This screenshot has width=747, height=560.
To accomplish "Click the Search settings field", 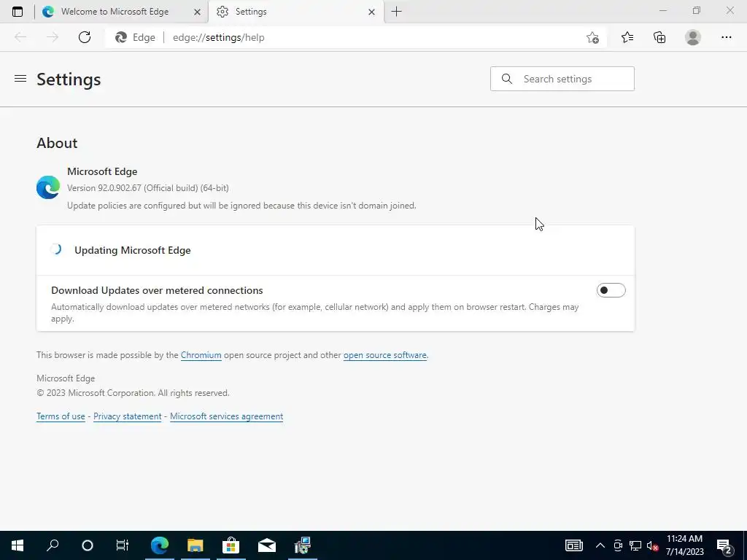I will click(x=562, y=79).
